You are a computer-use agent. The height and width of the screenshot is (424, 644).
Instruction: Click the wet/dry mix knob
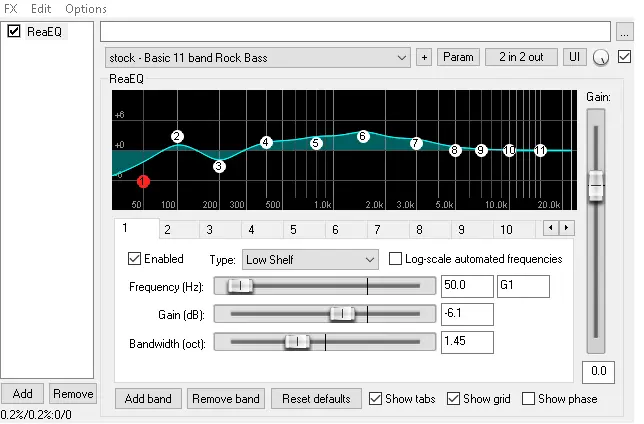[x=601, y=58]
